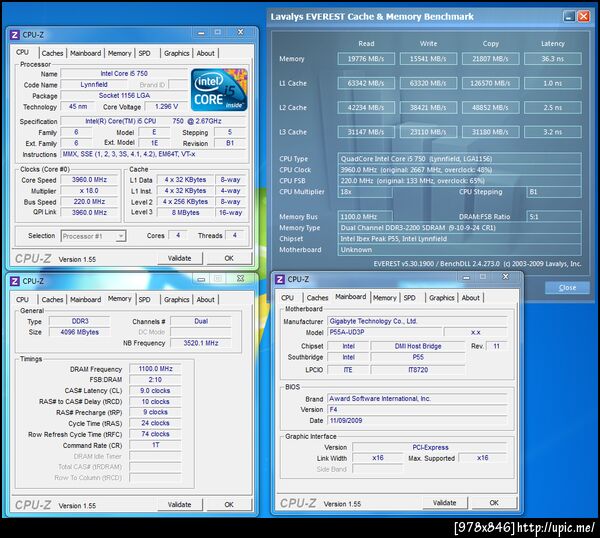The image size is (600, 538).
Task: Click L2 Cache Copy result 48852 MB/s
Action: click(x=491, y=108)
